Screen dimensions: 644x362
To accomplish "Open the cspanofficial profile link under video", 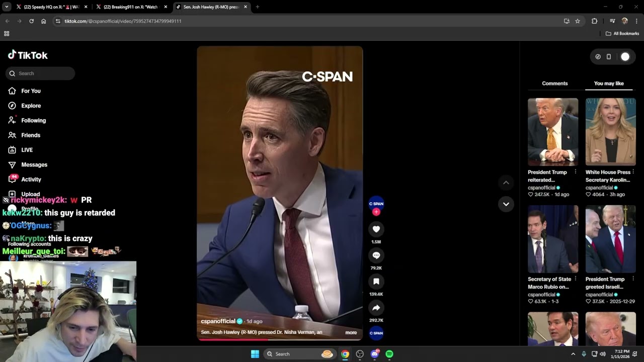I will tap(218, 321).
